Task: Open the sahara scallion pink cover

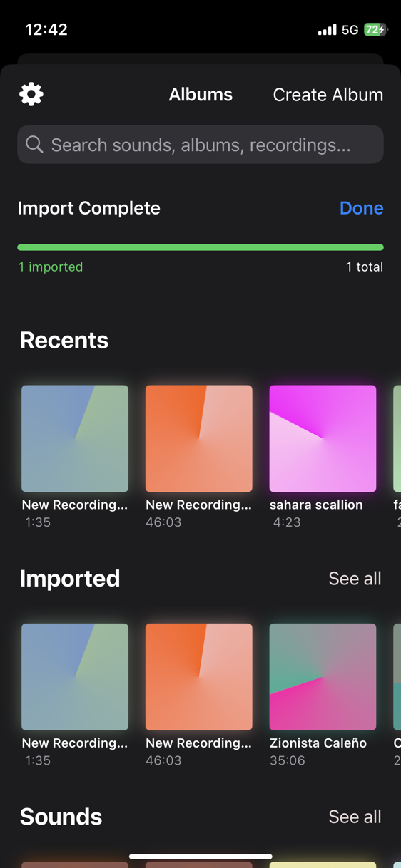Action: [323, 438]
